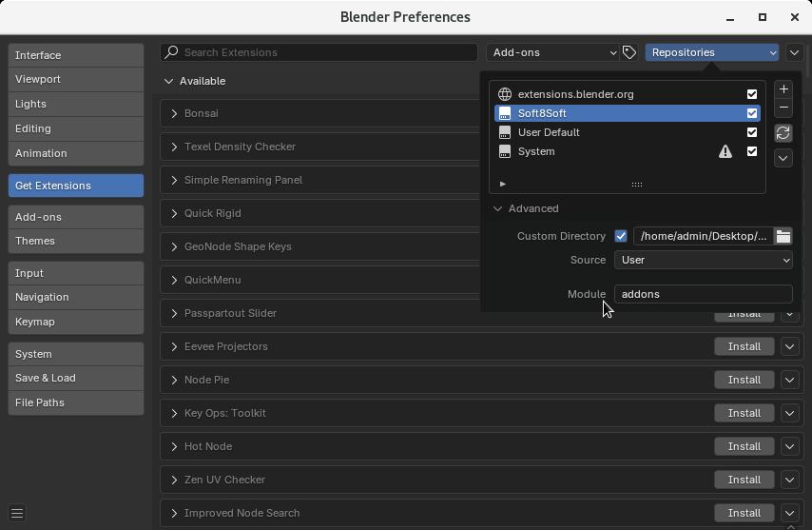Click the refresh repositories sync icon

[x=783, y=133]
